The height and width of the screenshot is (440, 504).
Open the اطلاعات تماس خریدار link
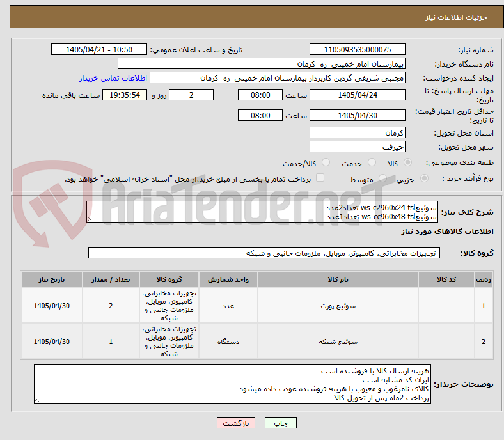pyautogui.click(x=113, y=78)
